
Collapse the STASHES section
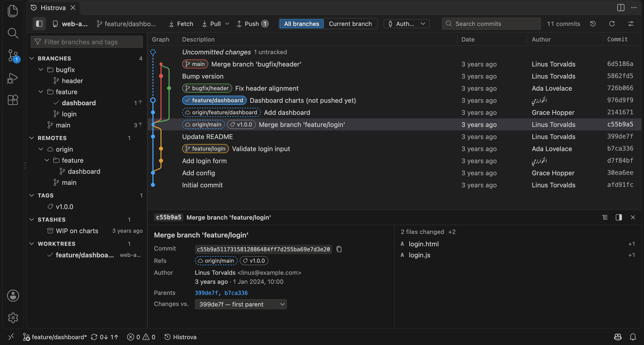[32, 219]
